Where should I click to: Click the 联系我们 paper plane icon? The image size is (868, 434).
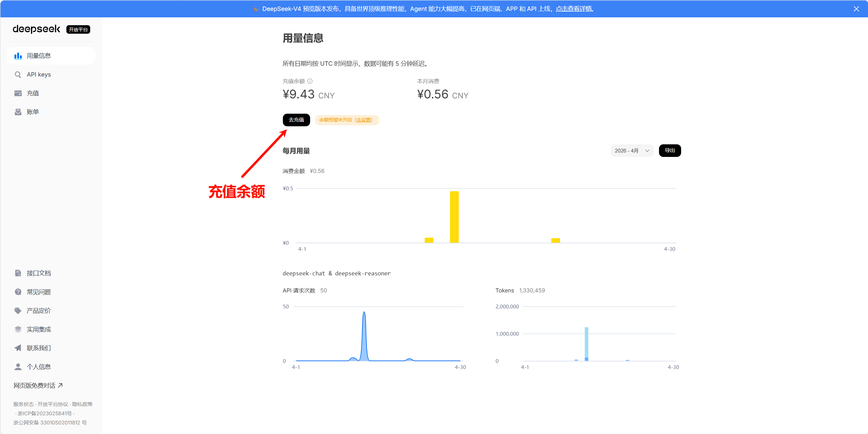click(x=18, y=348)
